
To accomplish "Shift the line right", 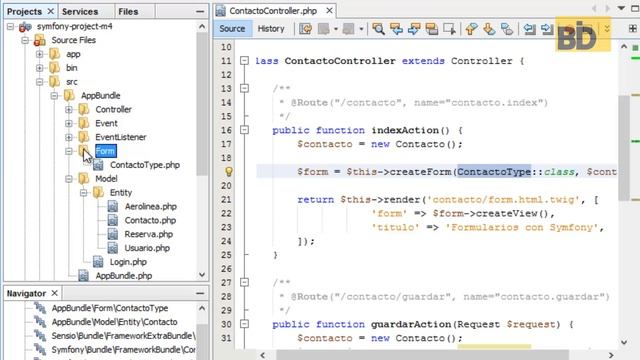I will point(547,29).
